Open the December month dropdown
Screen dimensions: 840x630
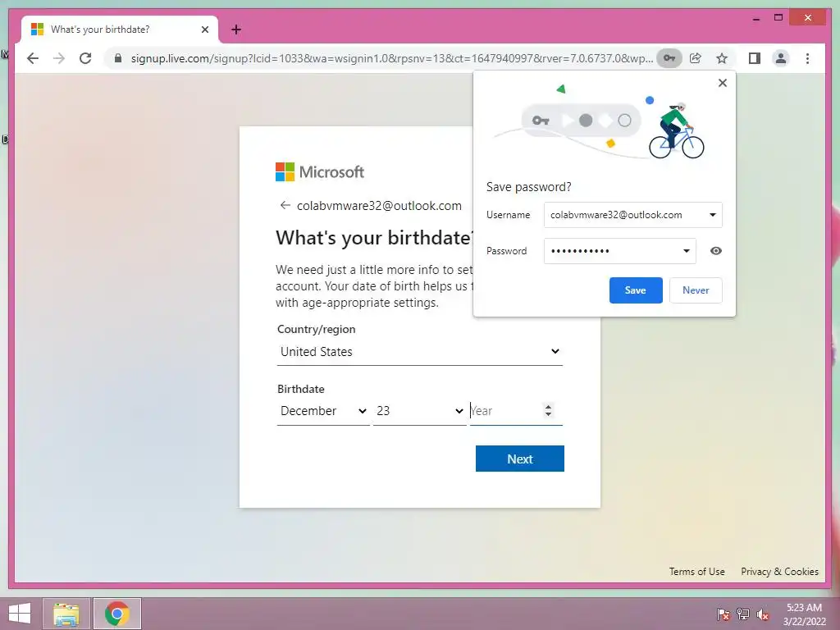pos(323,411)
